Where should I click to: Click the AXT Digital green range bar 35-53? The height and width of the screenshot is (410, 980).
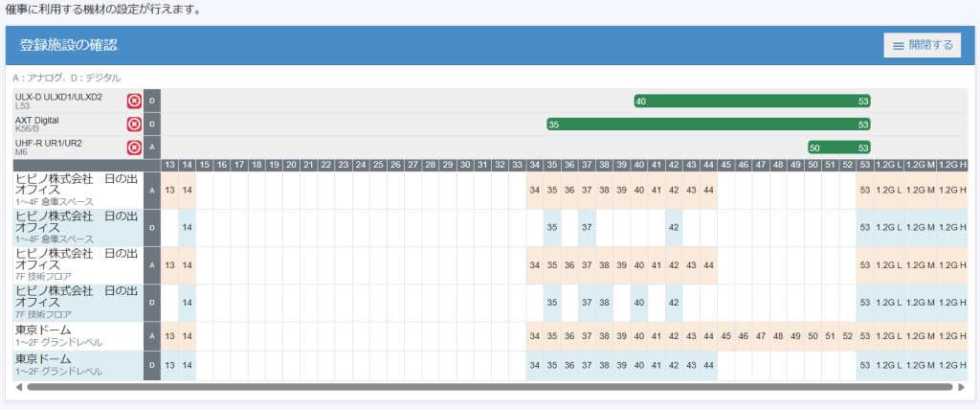pyautogui.click(x=708, y=124)
